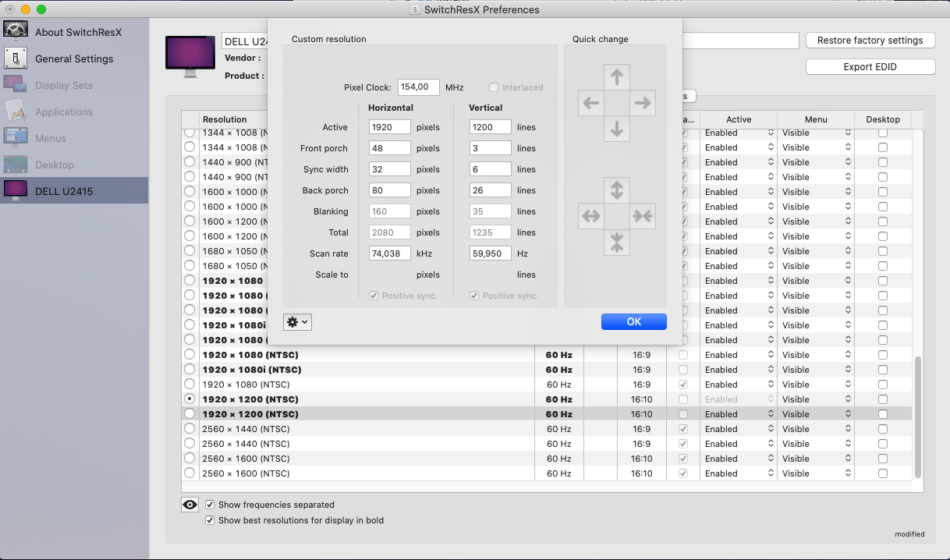This screenshot has width=950, height=560.
Task: Click the Quick change right arrow
Action: (642, 103)
